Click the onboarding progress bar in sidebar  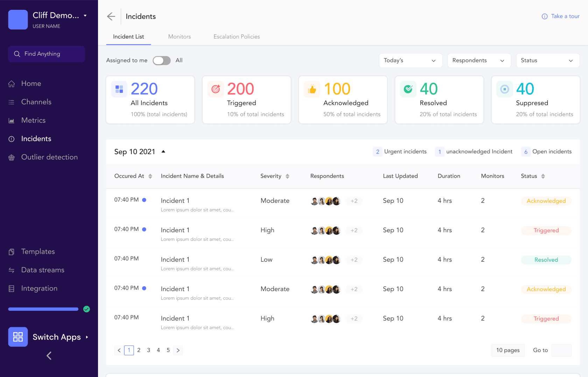point(43,309)
